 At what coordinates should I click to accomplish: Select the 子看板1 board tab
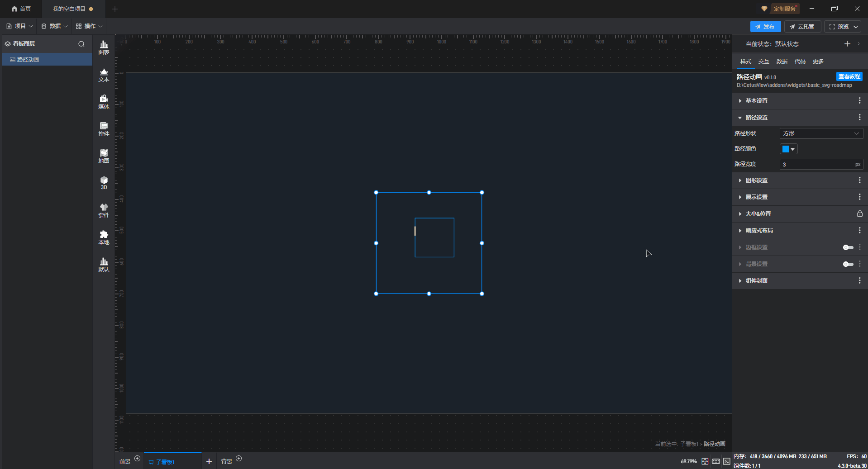click(173, 461)
